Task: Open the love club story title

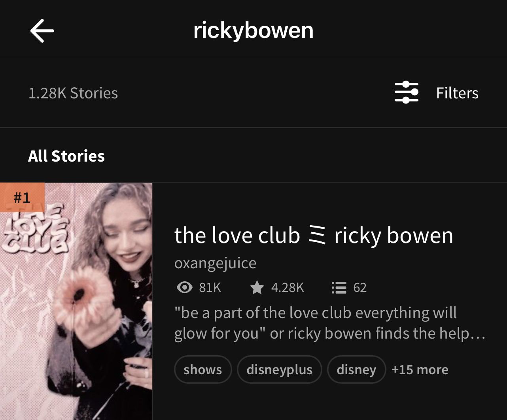Action: tap(314, 236)
